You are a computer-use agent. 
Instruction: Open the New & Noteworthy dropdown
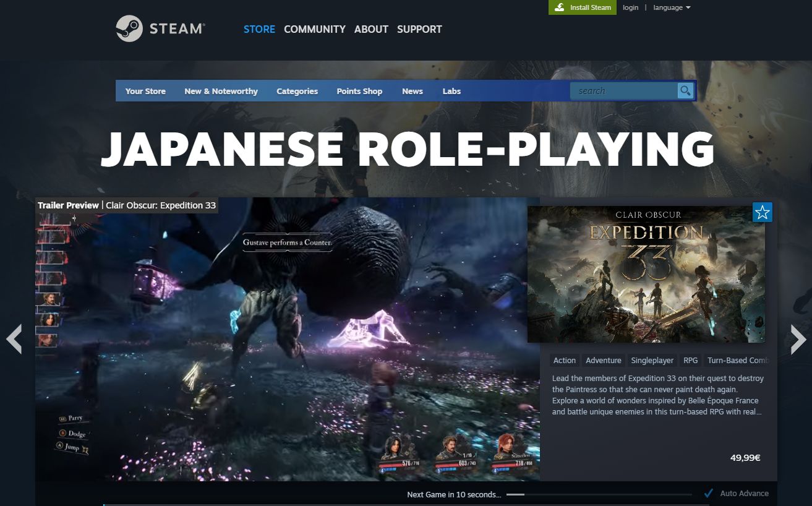click(x=221, y=91)
